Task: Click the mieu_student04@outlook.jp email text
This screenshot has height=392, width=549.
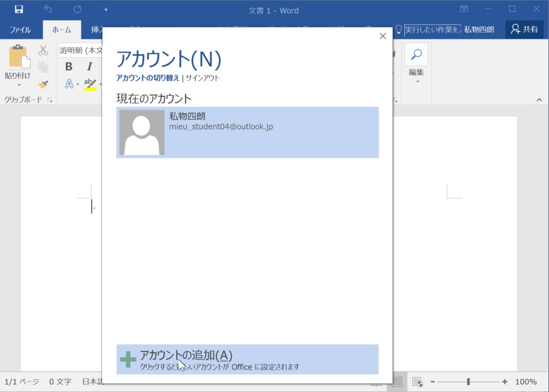Action: click(x=221, y=126)
